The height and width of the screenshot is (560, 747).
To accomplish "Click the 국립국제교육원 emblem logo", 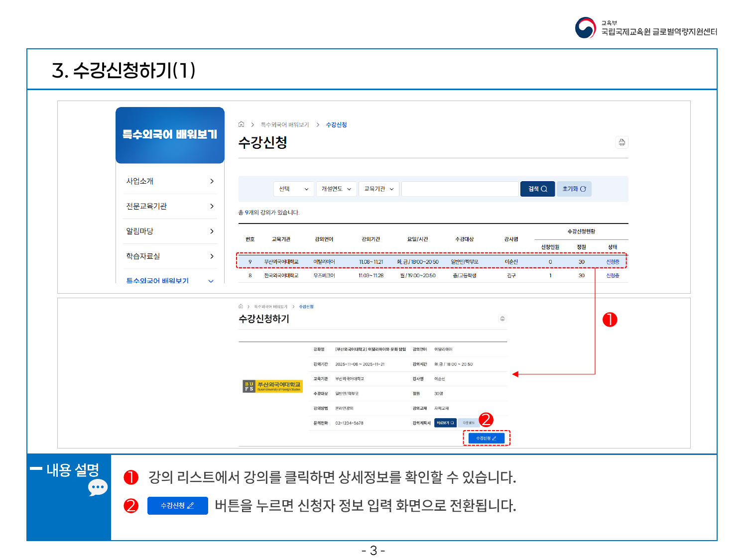I will (585, 28).
